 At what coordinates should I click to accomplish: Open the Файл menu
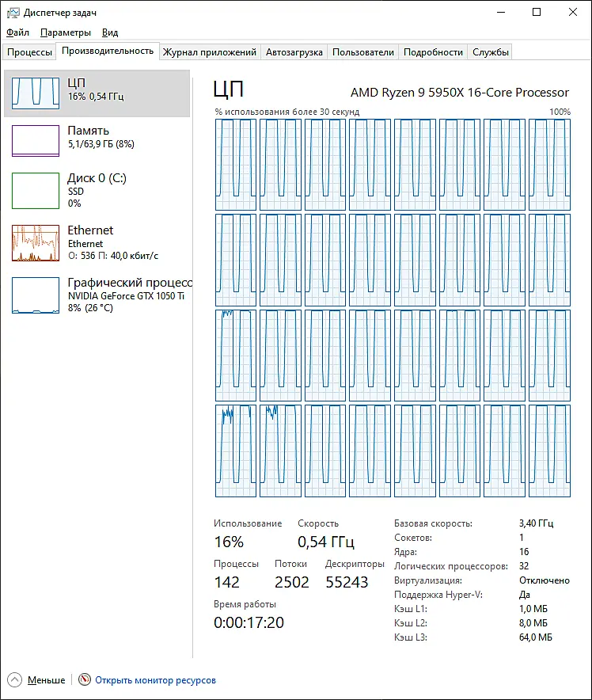tap(18, 32)
